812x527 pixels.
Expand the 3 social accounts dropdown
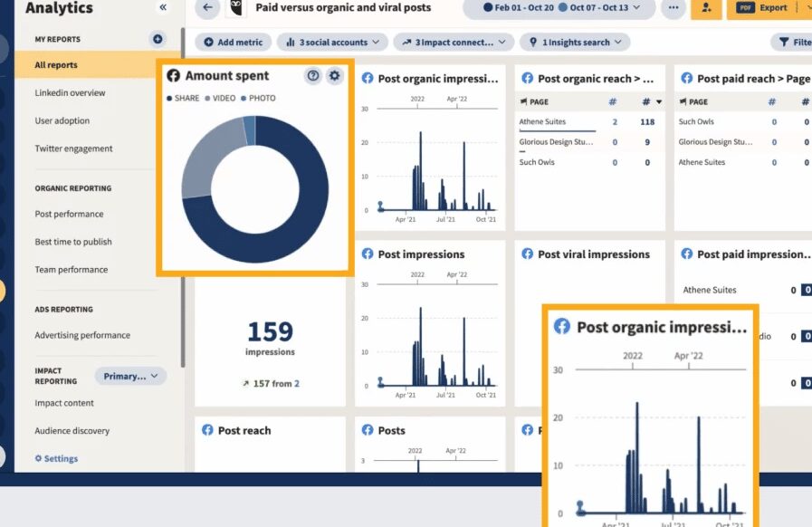pyautogui.click(x=332, y=42)
